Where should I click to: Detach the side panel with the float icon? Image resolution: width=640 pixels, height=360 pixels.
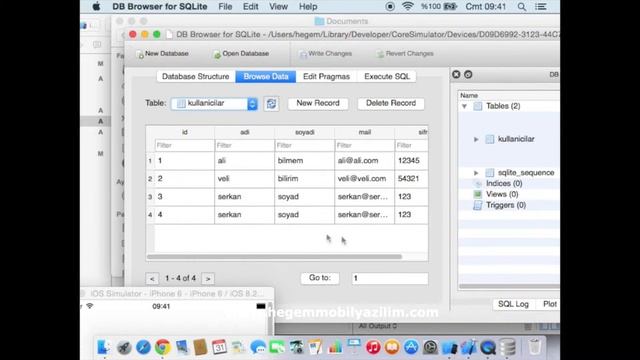coord(468,74)
